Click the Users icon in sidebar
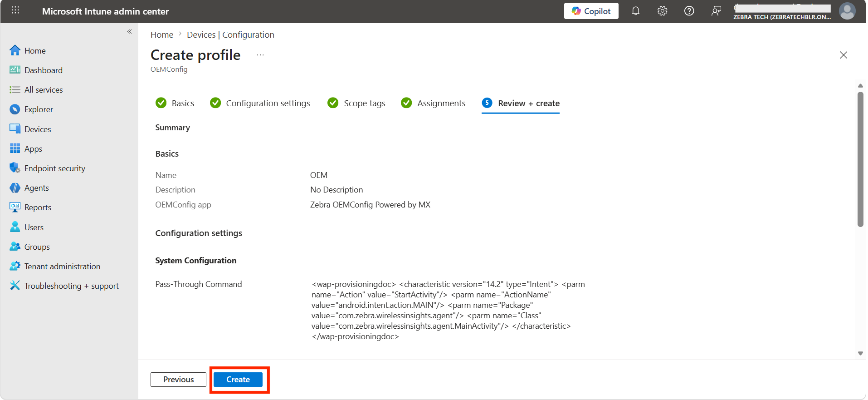The height and width of the screenshot is (400, 868). (15, 227)
